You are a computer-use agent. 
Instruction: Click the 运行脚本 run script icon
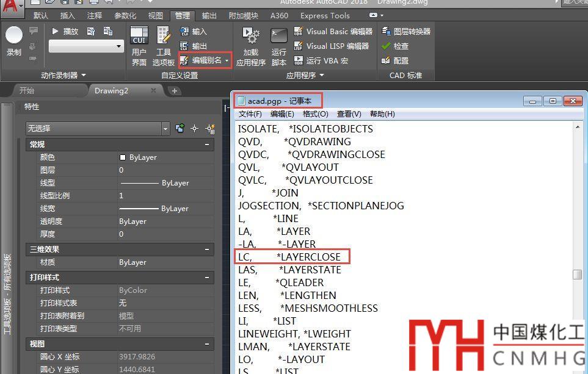pyautogui.click(x=279, y=45)
